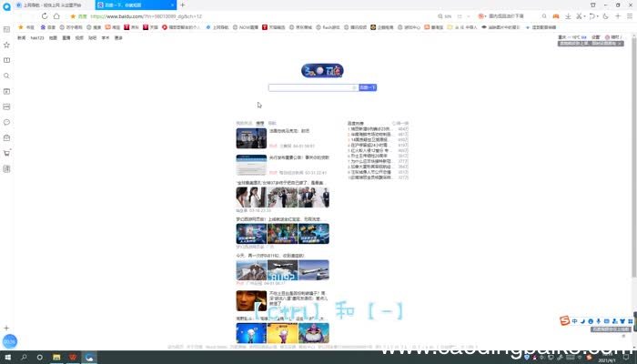Click the Baidu doodle logo
The image size is (637, 364).
[322, 71]
